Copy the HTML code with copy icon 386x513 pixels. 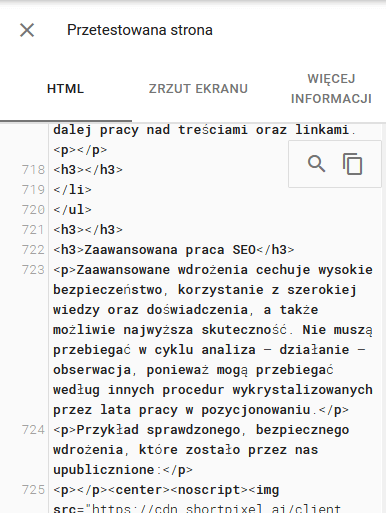(x=352, y=164)
